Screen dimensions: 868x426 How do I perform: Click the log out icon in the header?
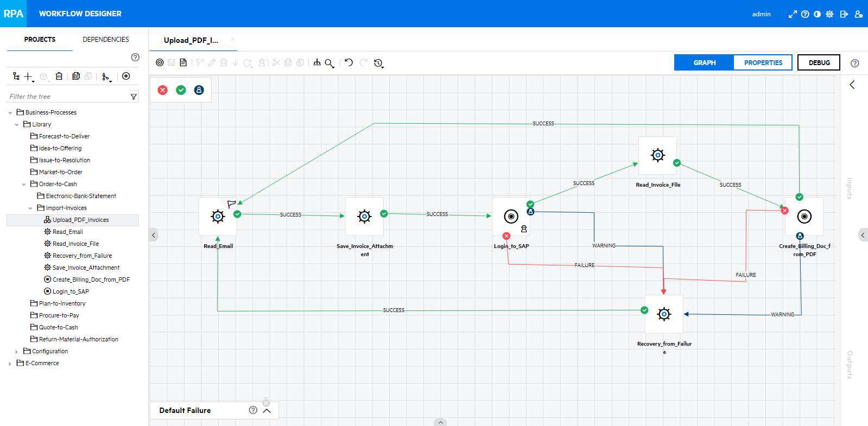844,14
